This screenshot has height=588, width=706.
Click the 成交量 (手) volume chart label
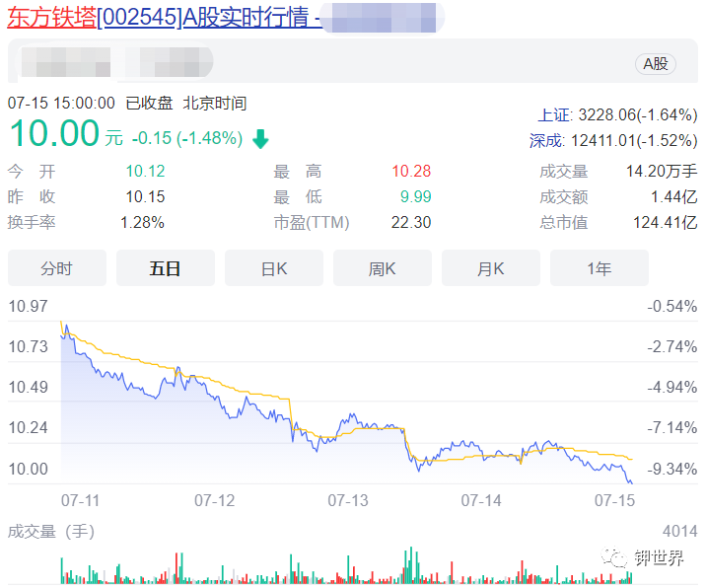coord(51,532)
